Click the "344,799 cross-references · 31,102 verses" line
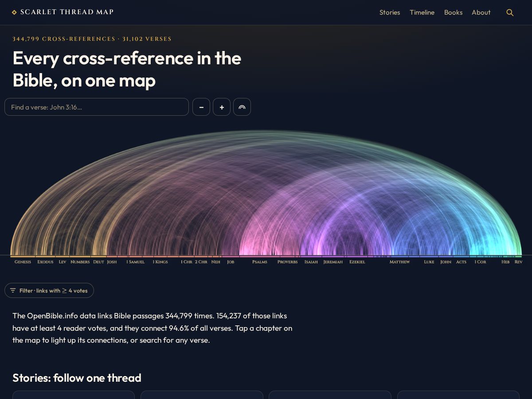 pos(92,39)
